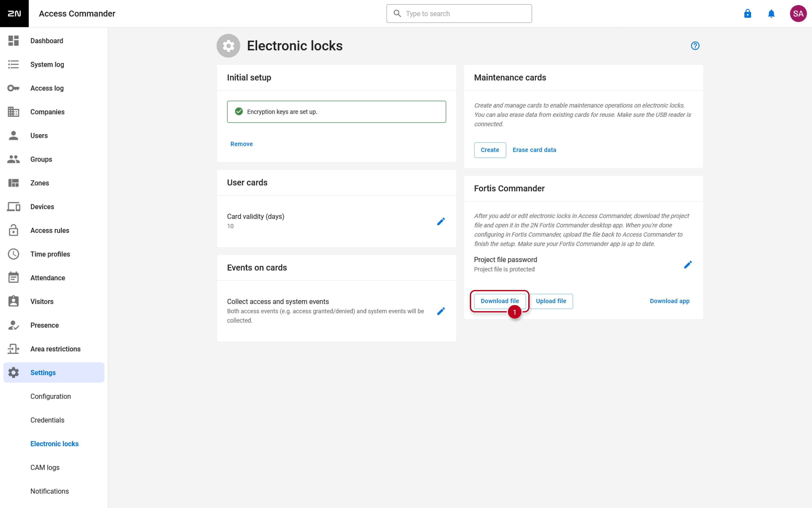Click the Access Commander title
812x508 pixels.
[x=77, y=13]
